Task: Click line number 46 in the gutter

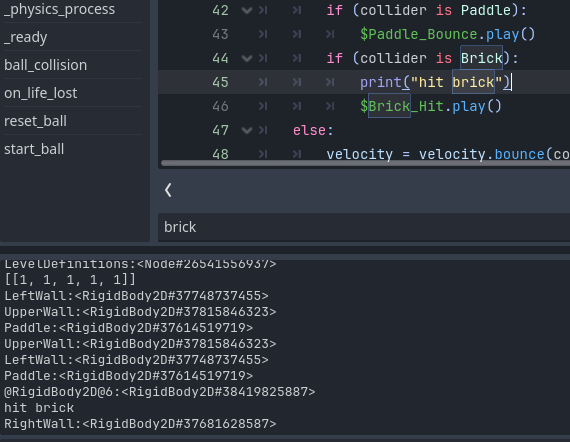Action: 220,106
